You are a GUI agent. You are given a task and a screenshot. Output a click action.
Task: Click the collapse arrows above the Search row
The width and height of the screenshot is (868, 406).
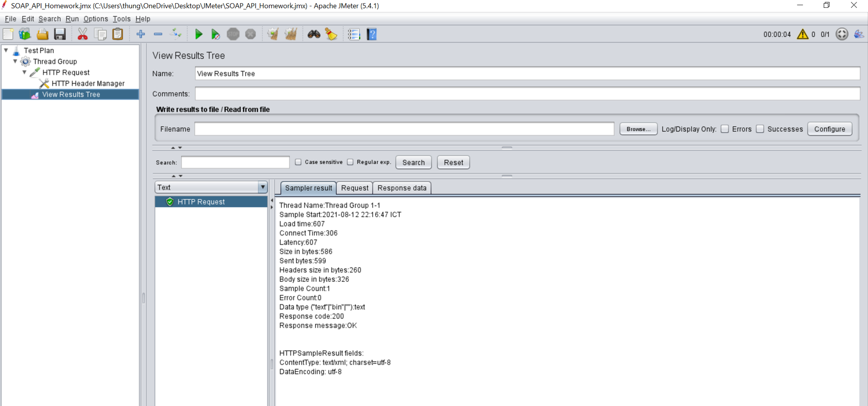point(176,148)
